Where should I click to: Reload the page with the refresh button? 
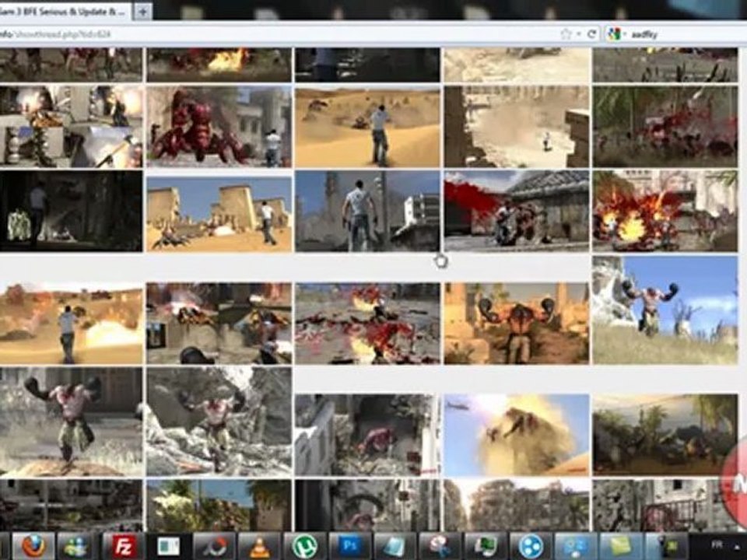592,33
